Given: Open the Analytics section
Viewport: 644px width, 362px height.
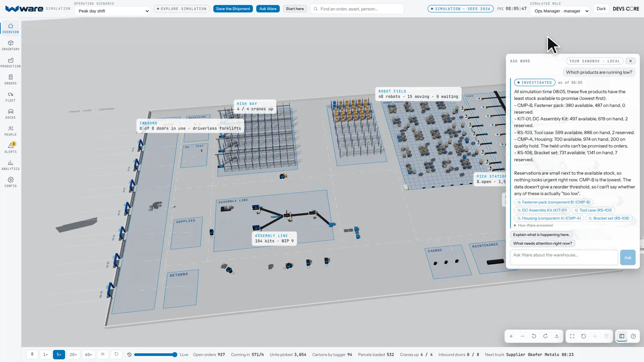Looking at the screenshot, I should point(10,165).
